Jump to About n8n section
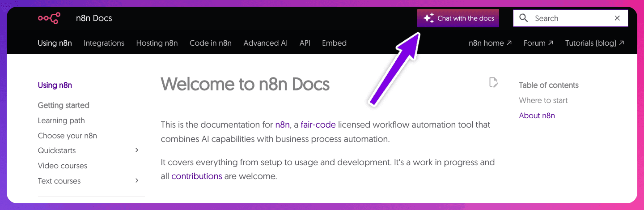644x210 pixels. point(537,116)
